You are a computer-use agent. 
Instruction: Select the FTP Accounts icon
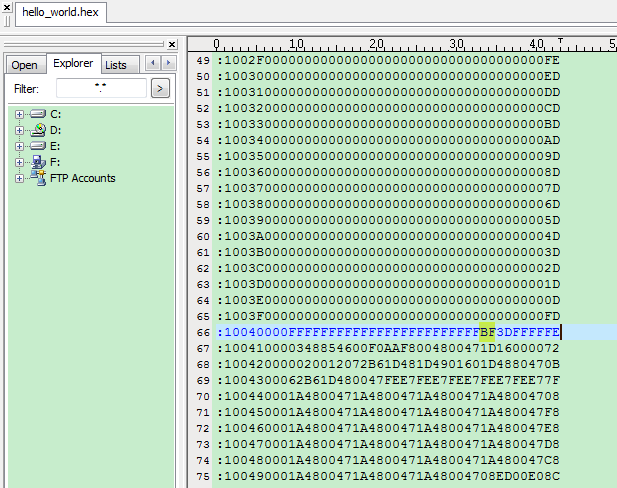[38, 178]
